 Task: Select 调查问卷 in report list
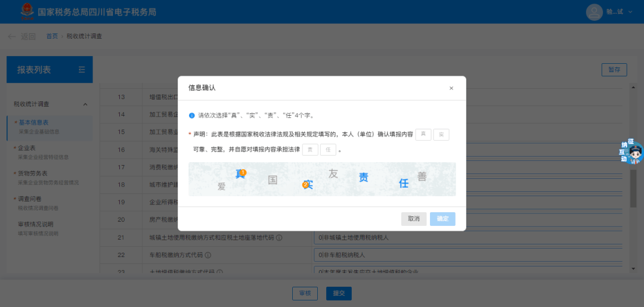click(49, 203)
